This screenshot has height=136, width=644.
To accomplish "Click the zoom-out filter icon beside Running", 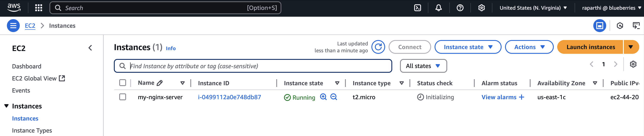I will coord(334,97).
